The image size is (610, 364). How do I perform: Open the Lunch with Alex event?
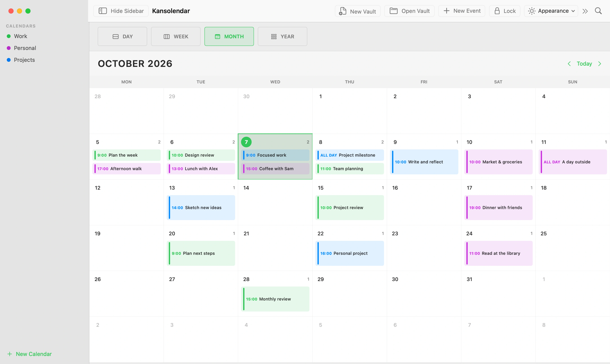(x=201, y=169)
